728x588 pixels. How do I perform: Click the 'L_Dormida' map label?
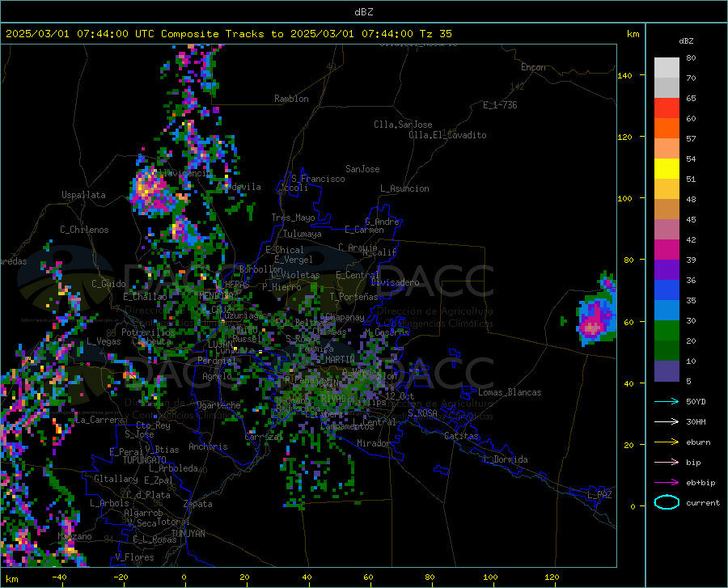click(506, 459)
